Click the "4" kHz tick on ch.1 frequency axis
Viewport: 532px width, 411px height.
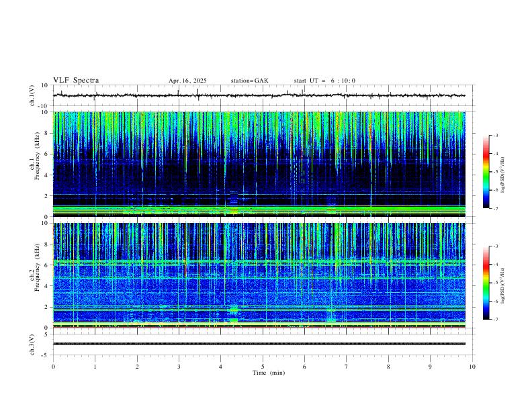pos(46,175)
